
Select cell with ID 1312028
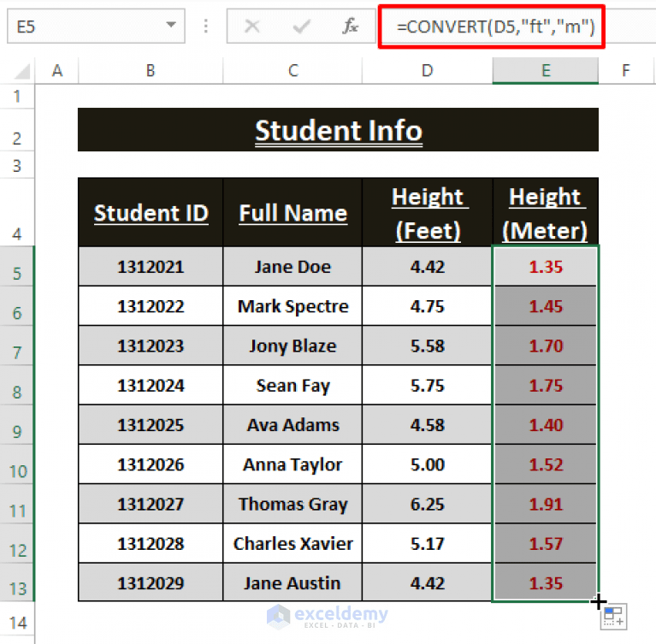151,544
